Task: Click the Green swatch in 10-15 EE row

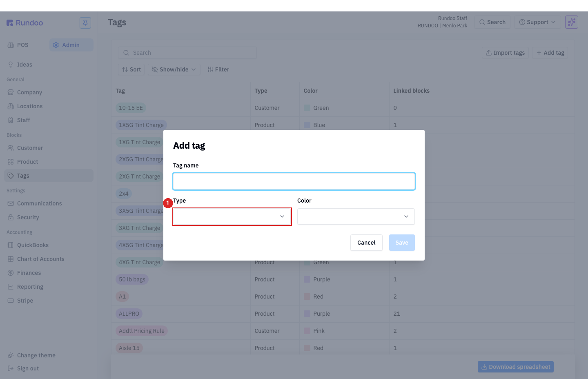Action: [x=307, y=108]
